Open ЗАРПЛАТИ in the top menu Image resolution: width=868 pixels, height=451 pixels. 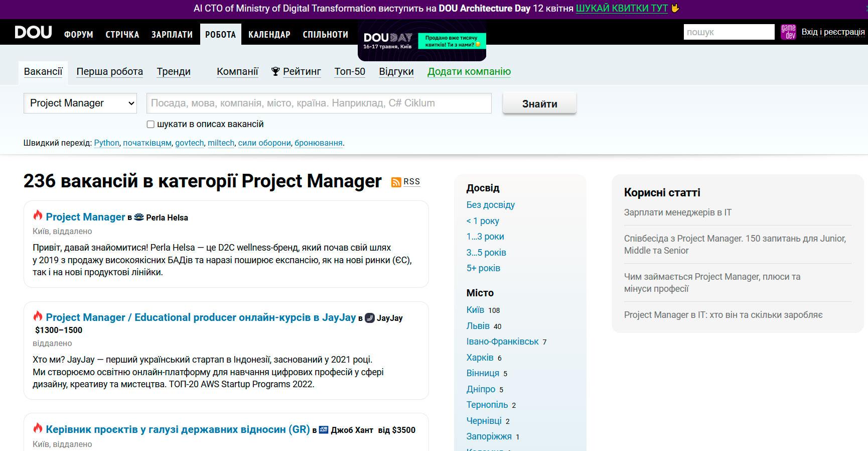[x=172, y=35]
